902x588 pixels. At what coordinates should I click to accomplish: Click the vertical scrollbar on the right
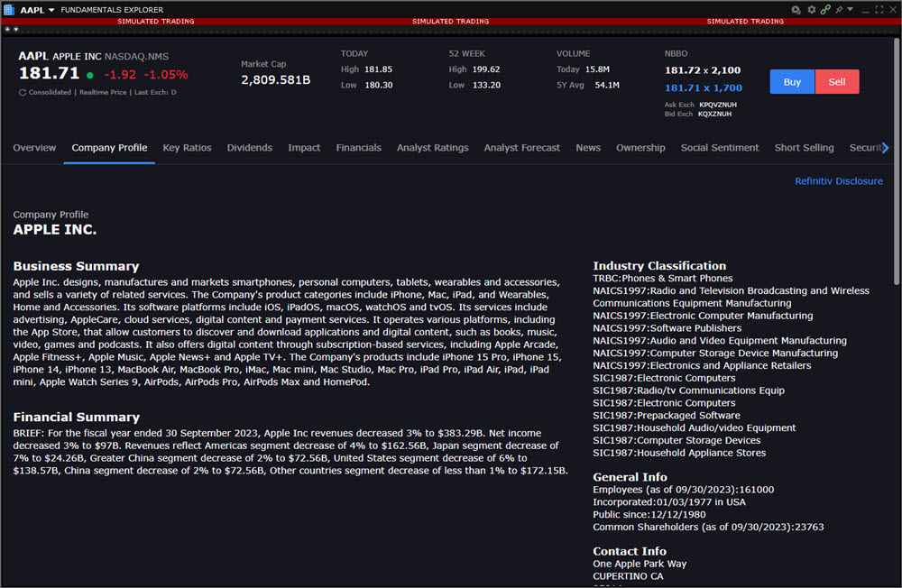(x=897, y=161)
